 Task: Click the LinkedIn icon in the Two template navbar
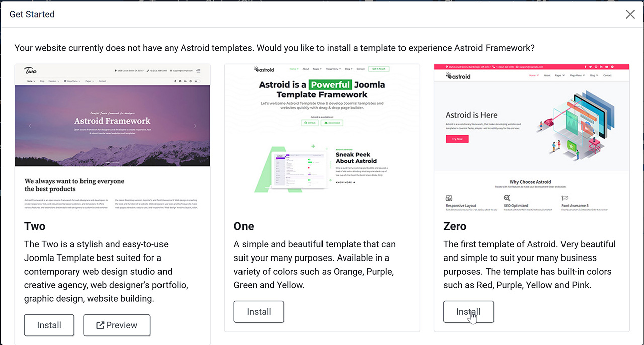pyautogui.click(x=185, y=81)
